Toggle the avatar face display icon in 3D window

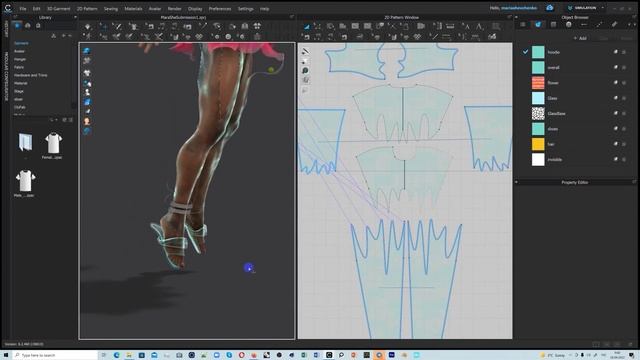[87, 121]
